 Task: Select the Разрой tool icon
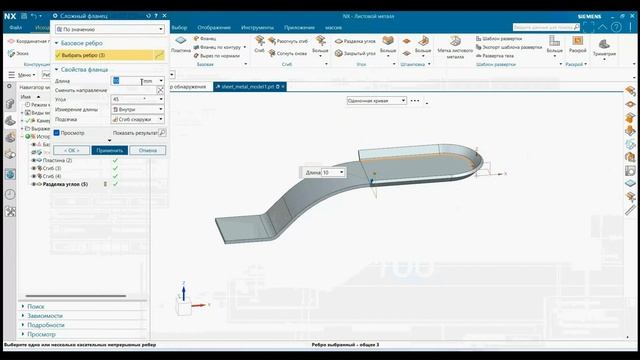[578, 44]
